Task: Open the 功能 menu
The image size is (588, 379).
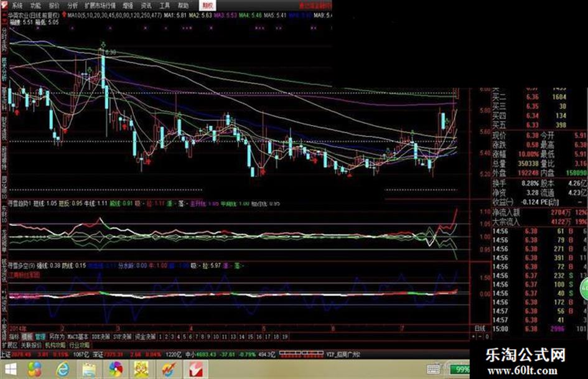Action: 35,5
